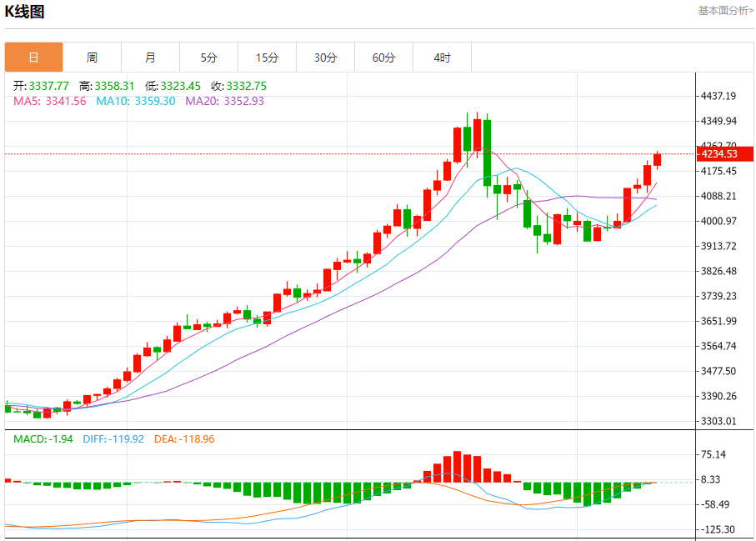The width and height of the screenshot is (756, 541).
Task: Click the 4437.19 price axis label
Action: click(x=718, y=97)
